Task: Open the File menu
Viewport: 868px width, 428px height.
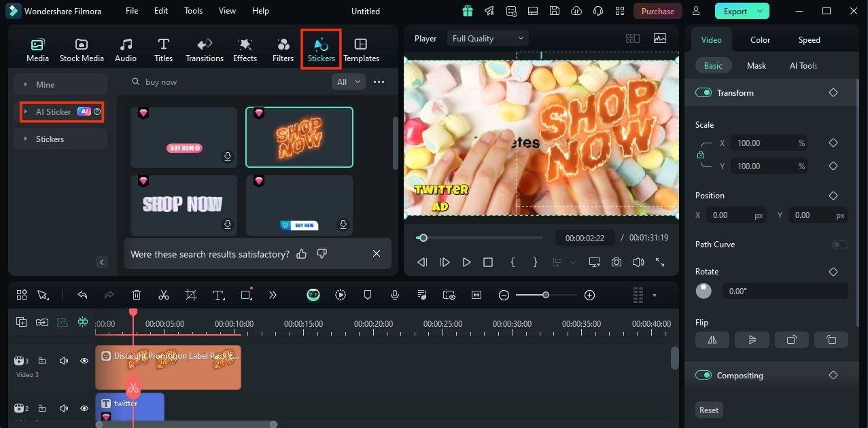Action: tap(132, 11)
